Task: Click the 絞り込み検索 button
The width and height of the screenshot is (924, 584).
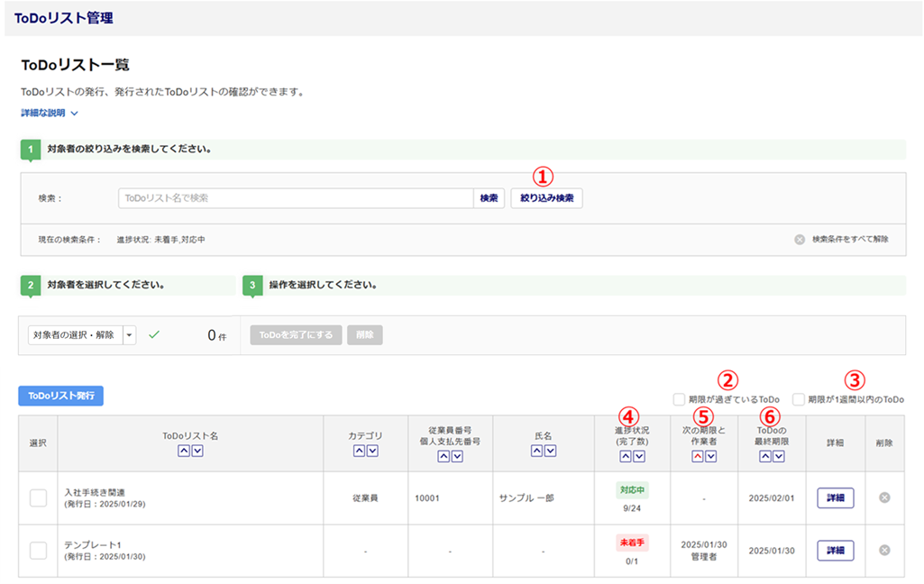Action: pos(546,198)
